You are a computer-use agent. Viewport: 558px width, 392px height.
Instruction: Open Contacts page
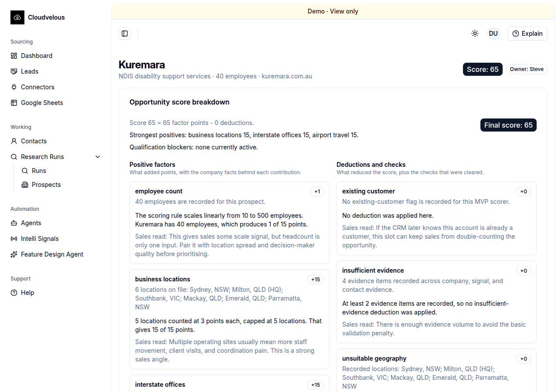56,141
